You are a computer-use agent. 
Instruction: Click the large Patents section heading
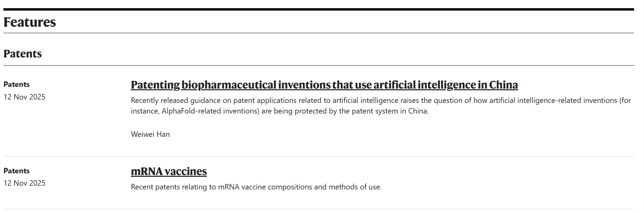(x=23, y=54)
